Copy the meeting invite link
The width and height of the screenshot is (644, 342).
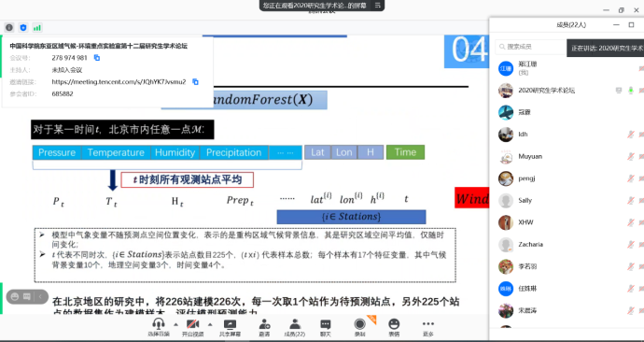tap(195, 82)
